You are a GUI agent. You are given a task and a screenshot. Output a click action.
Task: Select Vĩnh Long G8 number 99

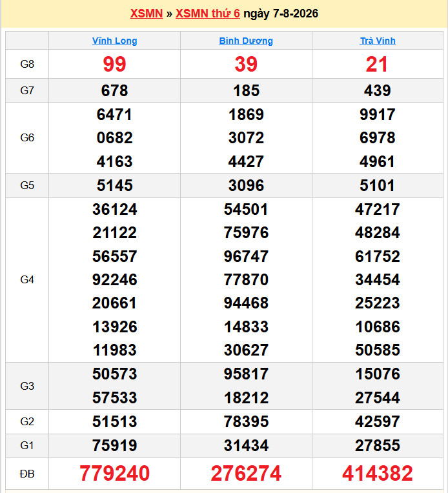point(114,64)
